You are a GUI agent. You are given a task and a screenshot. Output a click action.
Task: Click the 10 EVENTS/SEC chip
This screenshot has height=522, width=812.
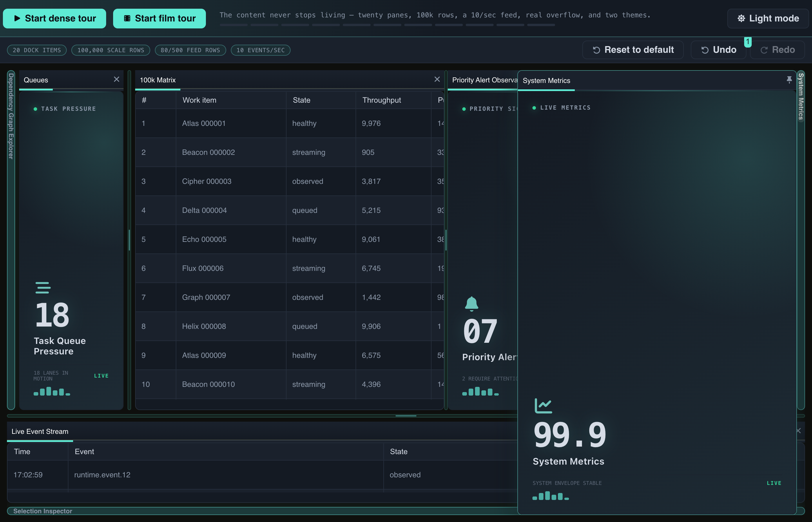coord(261,50)
